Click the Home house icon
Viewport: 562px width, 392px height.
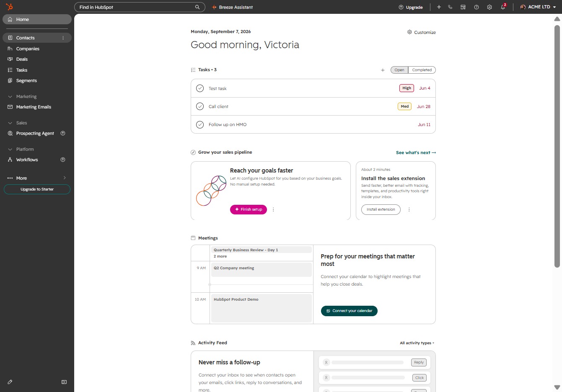(x=10, y=19)
